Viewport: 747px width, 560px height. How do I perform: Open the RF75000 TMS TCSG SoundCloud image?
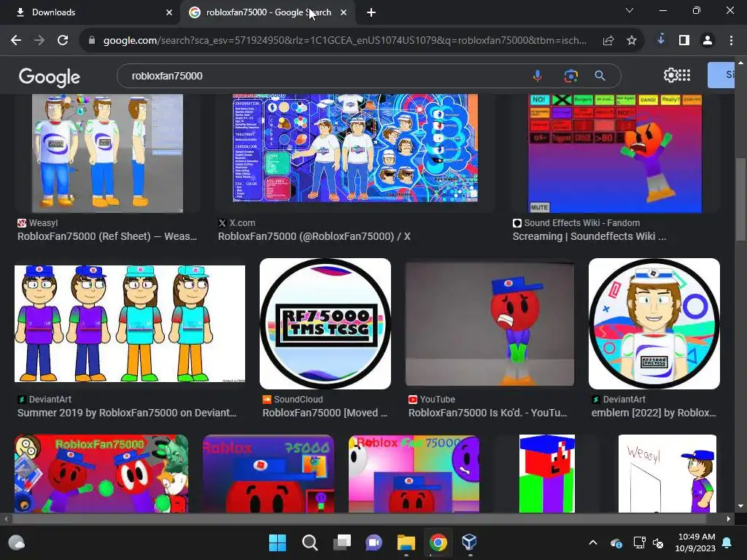coord(325,324)
